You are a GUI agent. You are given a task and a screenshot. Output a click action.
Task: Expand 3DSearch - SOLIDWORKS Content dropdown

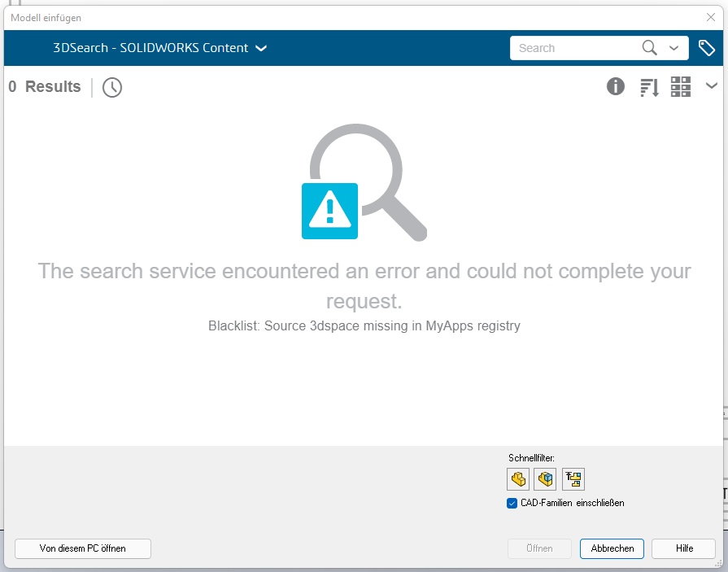(x=261, y=48)
